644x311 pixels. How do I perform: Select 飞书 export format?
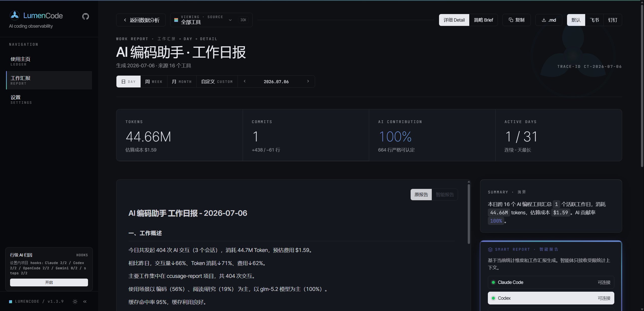click(594, 20)
